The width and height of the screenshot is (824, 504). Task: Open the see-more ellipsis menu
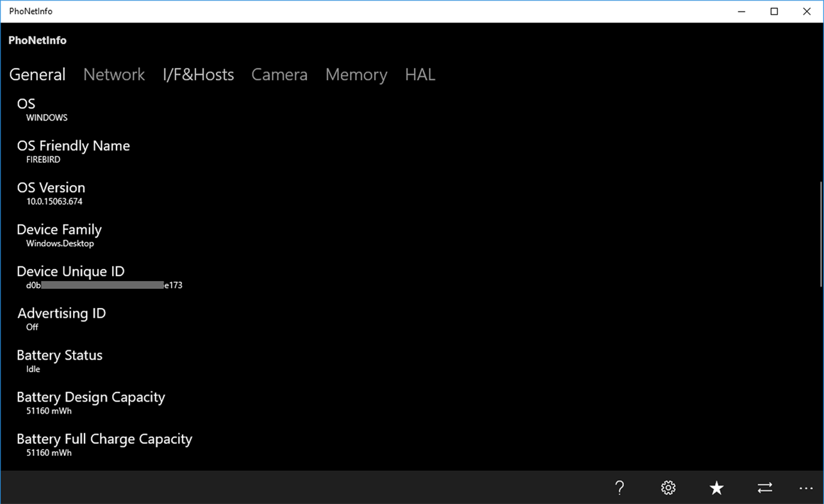pyautogui.click(x=805, y=487)
